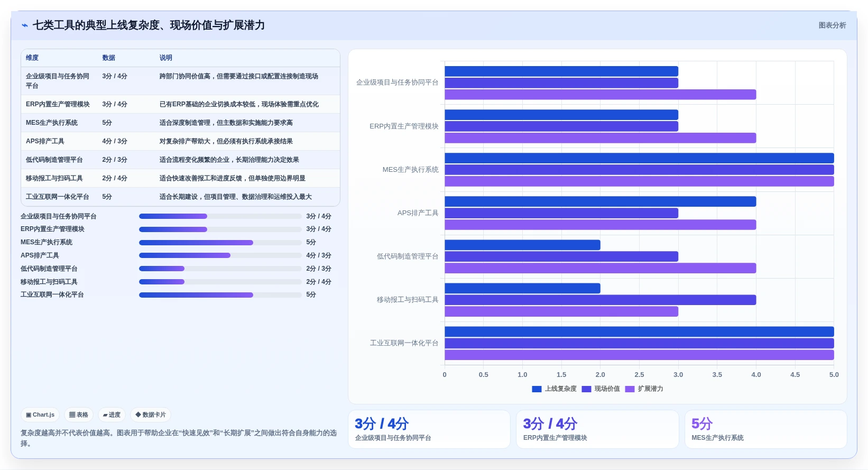This screenshot has width=868, height=470.
Task: Click the chart axis label 工业互联网一体化平台
Action: click(x=404, y=343)
